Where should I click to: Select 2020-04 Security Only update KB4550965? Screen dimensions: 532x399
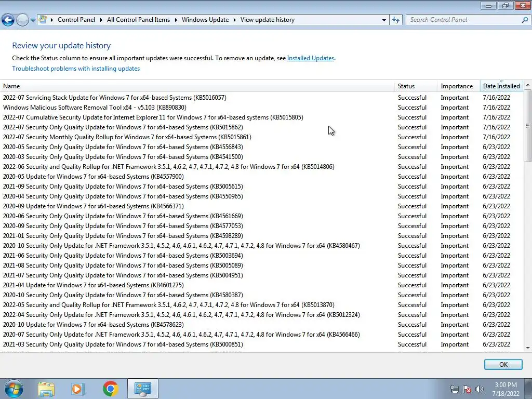coord(261,196)
